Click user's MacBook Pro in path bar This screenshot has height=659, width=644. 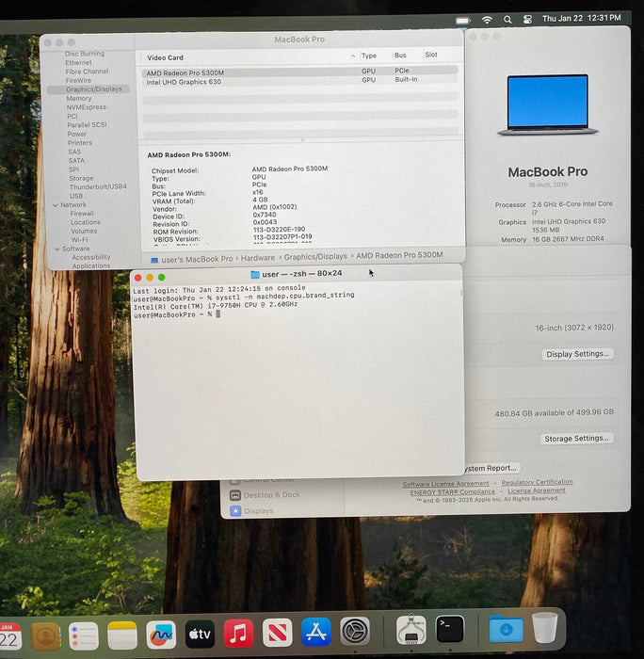[197, 259]
